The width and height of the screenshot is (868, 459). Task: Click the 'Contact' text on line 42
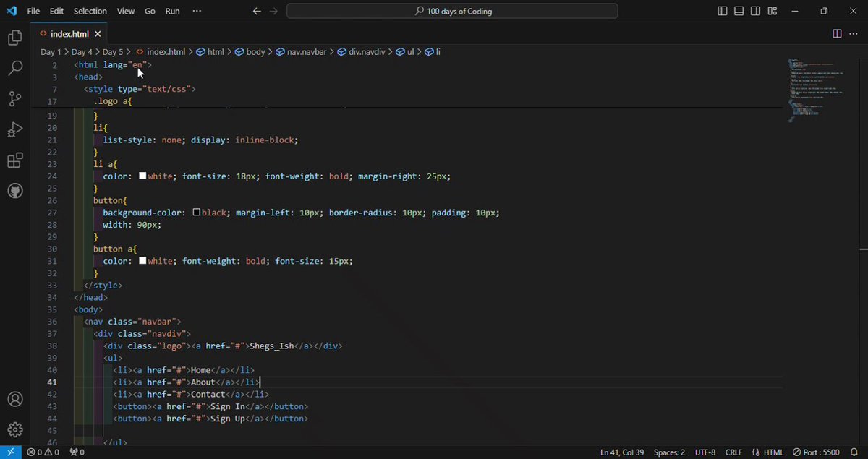click(208, 394)
